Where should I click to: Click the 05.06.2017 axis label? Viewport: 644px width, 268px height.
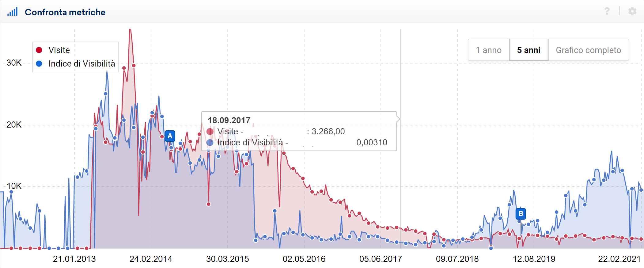pyautogui.click(x=381, y=259)
